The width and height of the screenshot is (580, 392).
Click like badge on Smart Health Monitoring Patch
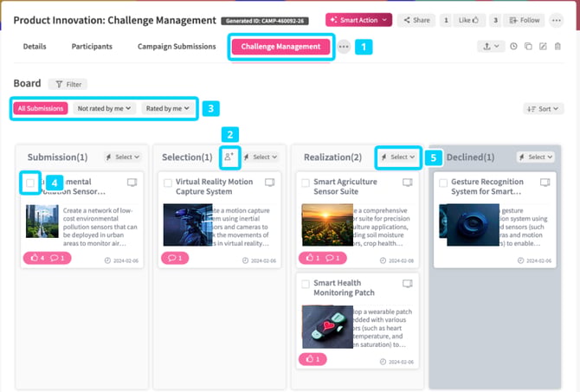point(313,359)
